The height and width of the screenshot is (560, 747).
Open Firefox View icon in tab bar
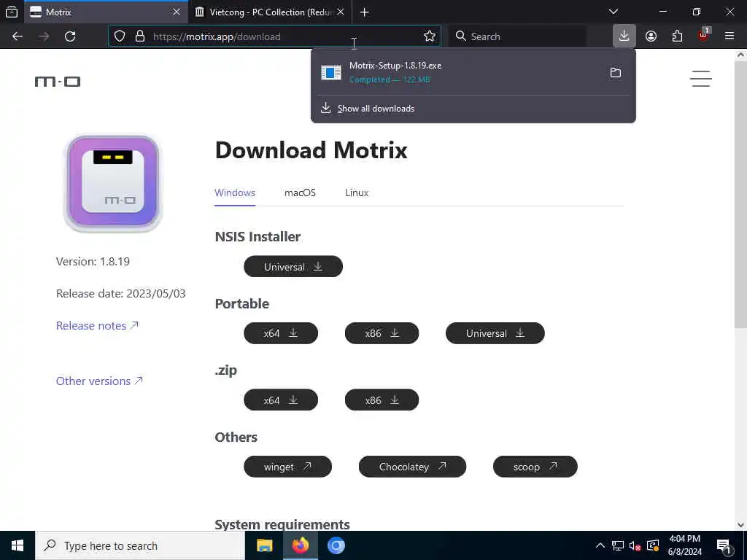[x=12, y=12]
